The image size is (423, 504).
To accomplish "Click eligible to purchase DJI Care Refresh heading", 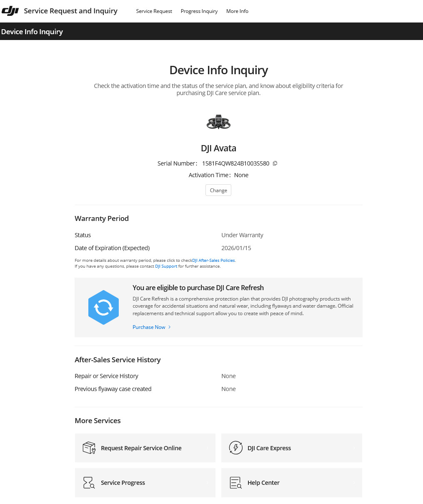I will pos(198,288).
